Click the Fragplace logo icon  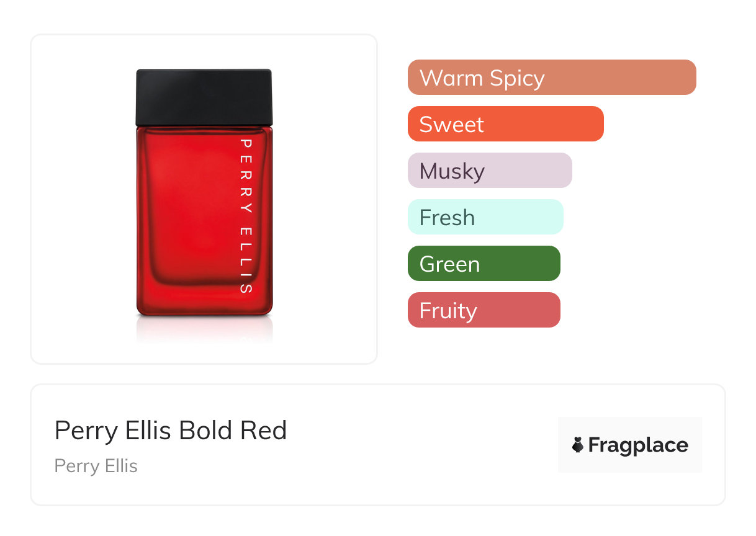[578, 445]
